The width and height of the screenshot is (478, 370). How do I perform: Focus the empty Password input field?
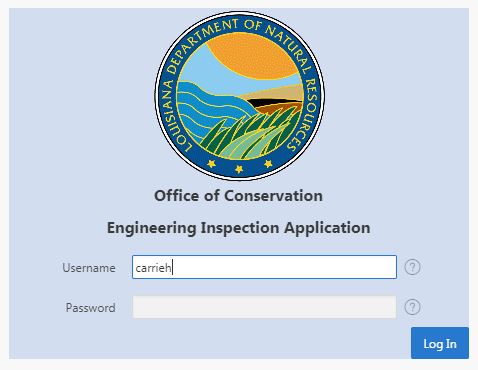pos(264,307)
